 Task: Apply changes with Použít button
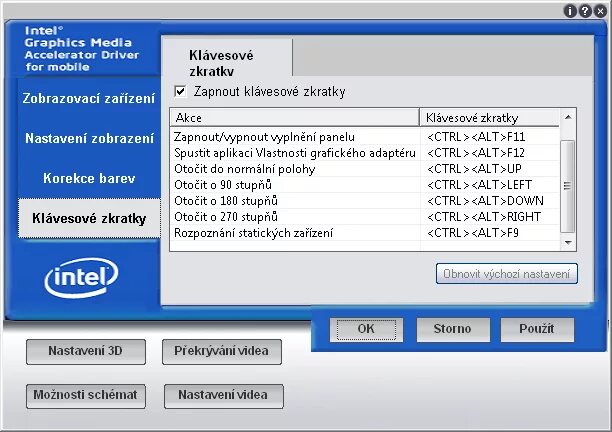pyautogui.click(x=537, y=329)
